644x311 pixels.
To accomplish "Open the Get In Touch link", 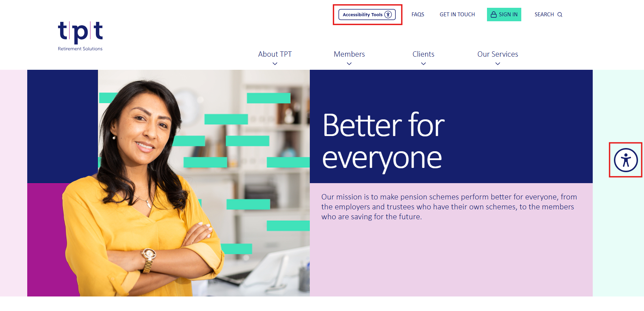I will tap(457, 15).
